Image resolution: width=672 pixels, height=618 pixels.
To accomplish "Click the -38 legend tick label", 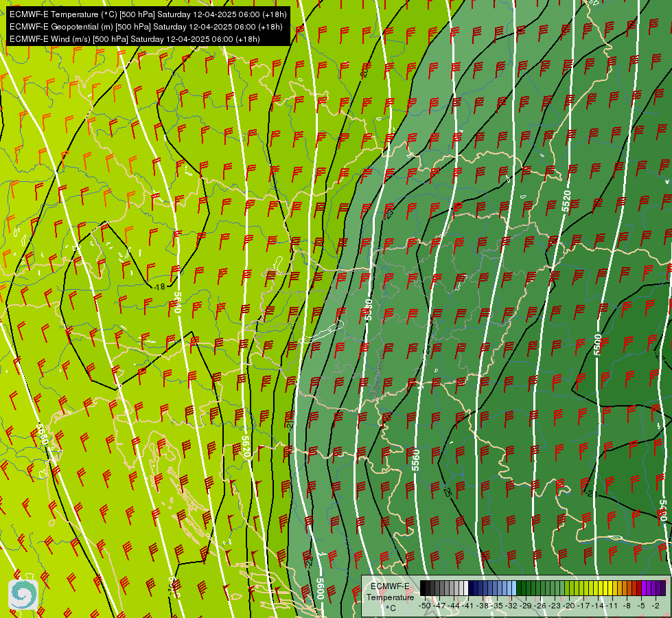I will 483,606.
